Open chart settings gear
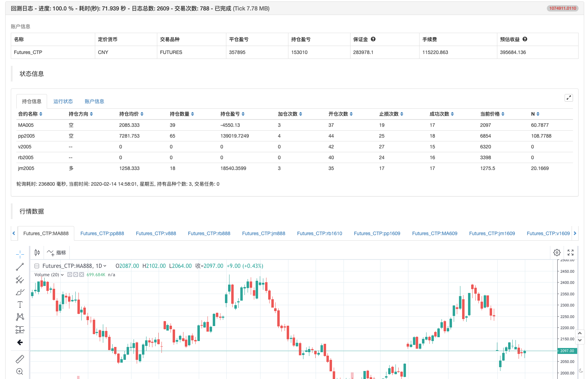The height and width of the screenshot is (379, 588). pyautogui.click(x=557, y=253)
